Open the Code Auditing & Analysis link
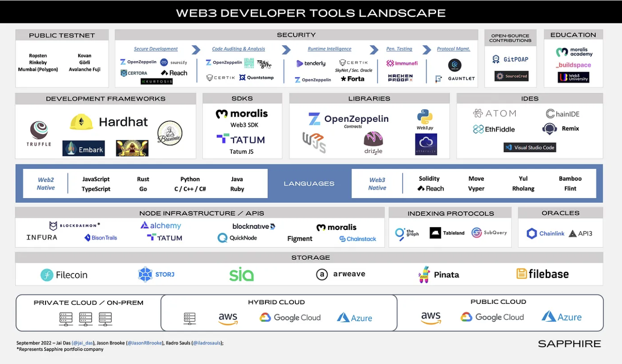Screen dimensions: 622x364 pyautogui.click(x=238, y=49)
